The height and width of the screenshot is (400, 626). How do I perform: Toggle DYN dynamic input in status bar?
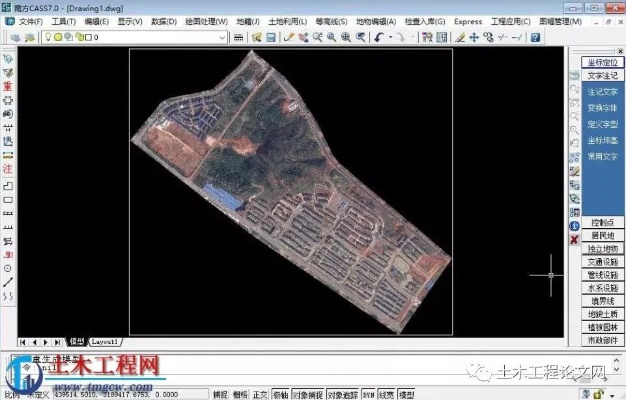click(369, 394)
